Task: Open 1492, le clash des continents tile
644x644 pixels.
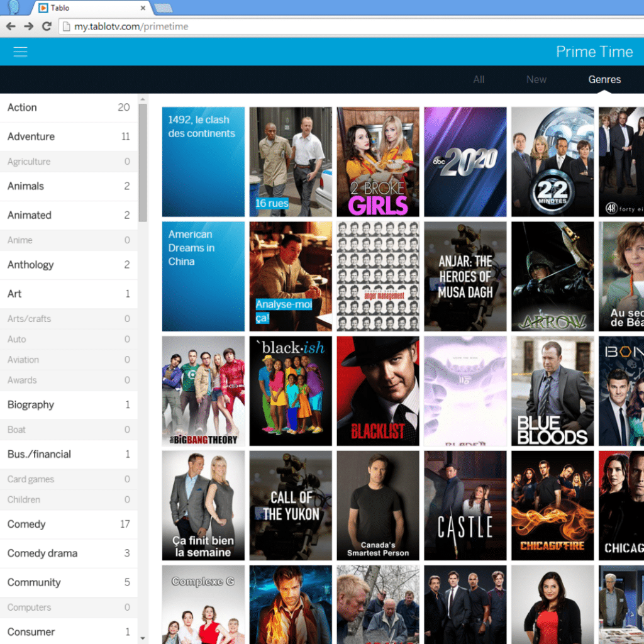Action: click(x=203, y=162)
